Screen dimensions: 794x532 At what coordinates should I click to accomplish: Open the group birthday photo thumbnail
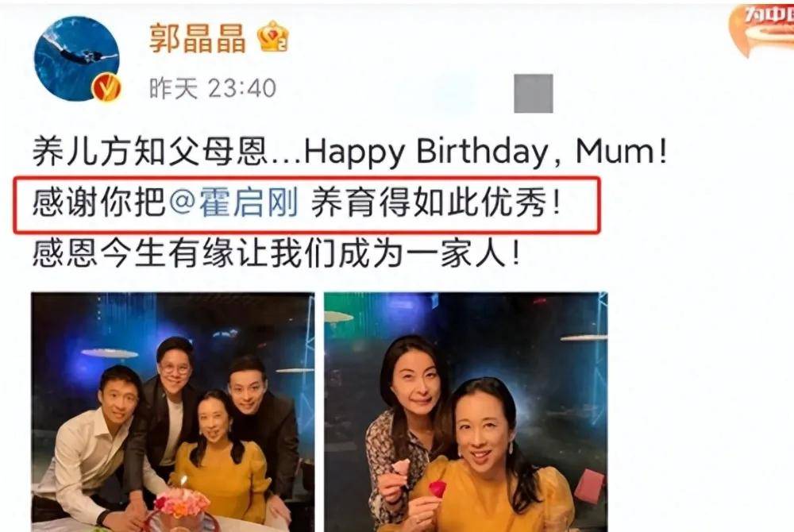tap(172, 412)
